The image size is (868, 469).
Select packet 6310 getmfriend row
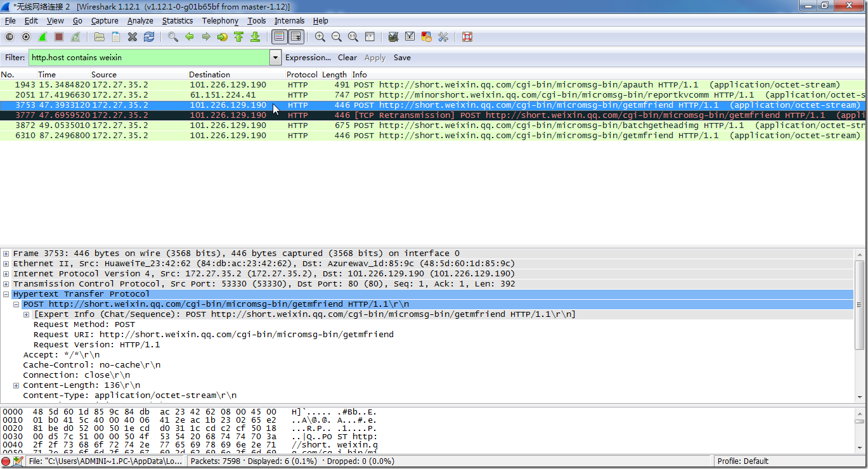pos(432,136)
